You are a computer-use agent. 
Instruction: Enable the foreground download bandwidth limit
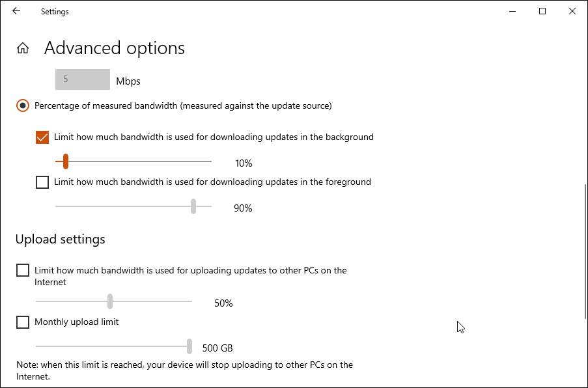pyautogui.click(x=42, y=182)
